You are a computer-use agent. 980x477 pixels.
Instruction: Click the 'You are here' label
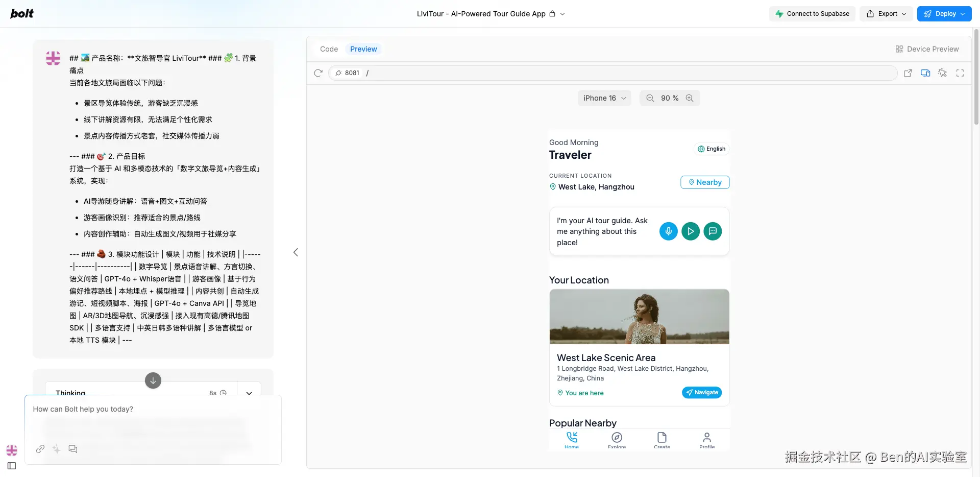point(580,393)
